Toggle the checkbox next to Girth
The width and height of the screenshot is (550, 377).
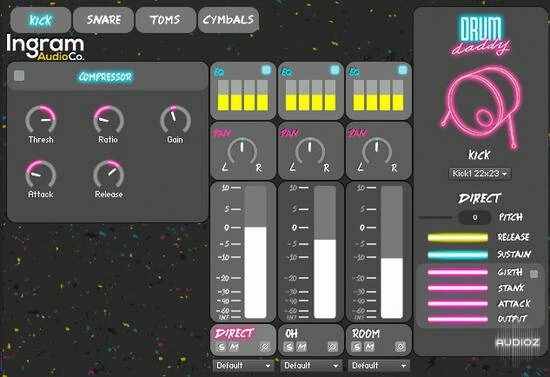pyautogui.click(x=534, y=274)
